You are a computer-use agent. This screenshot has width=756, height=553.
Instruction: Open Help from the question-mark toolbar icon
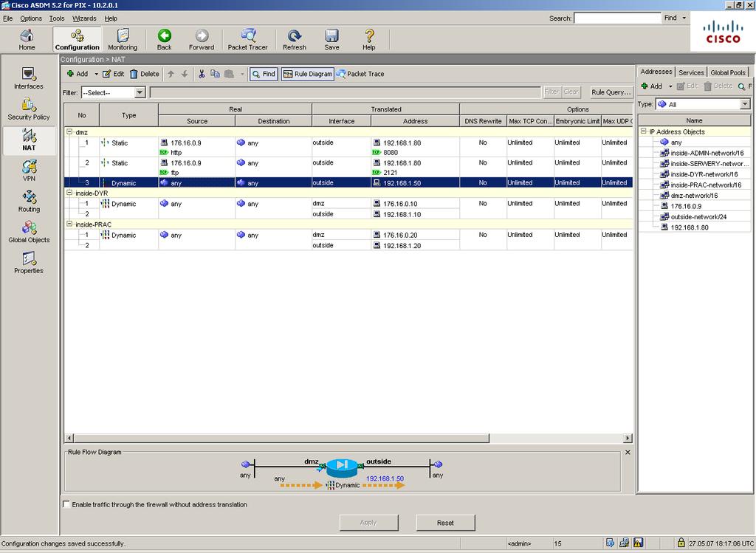pos(369,40)
